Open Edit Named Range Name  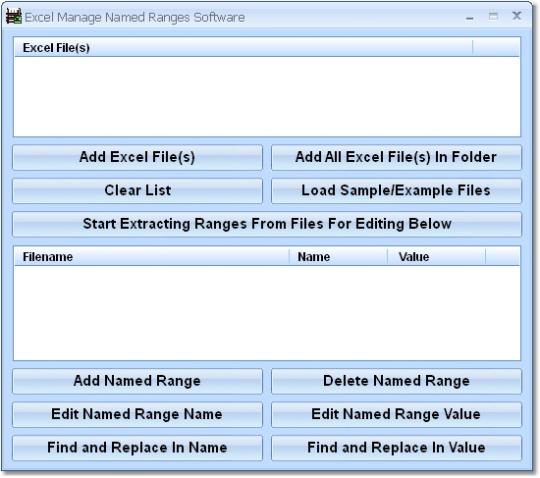[x=137, y=414]
